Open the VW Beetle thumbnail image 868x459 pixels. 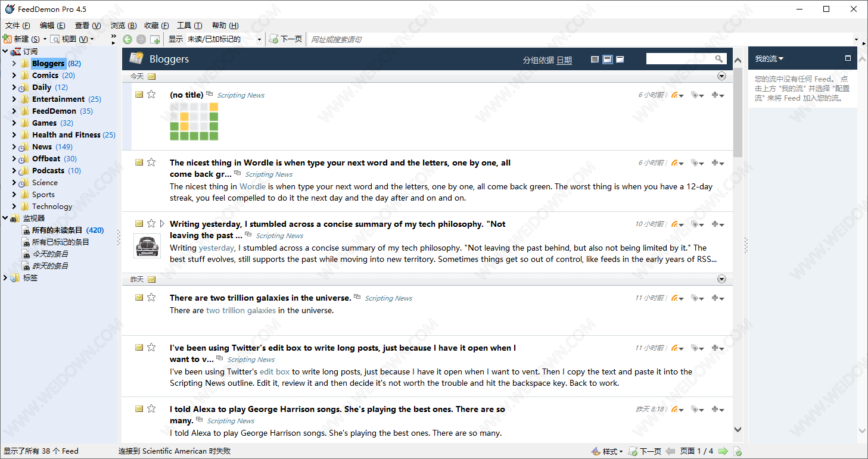[147, 246]
